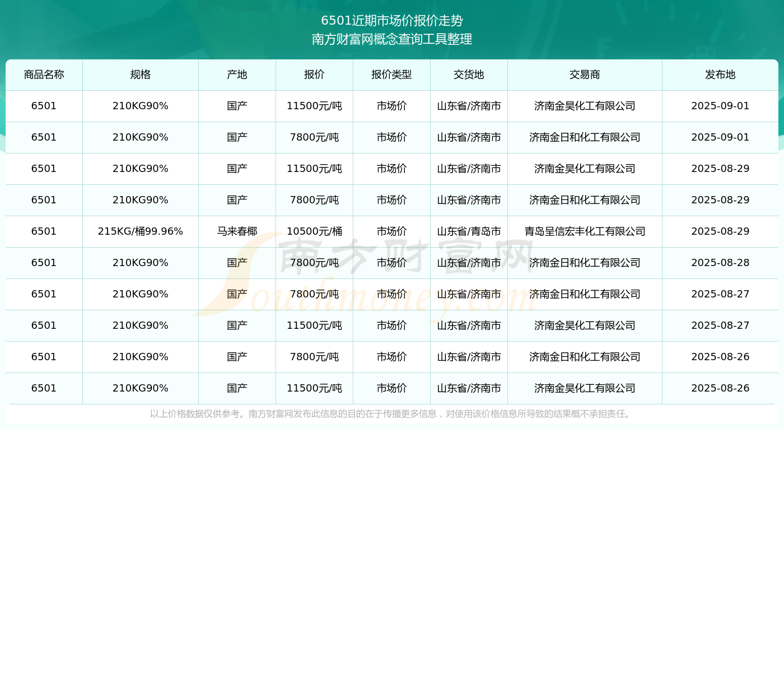Click 11500元/吨 in the 2025-08-26 row

tap(315, 388)
